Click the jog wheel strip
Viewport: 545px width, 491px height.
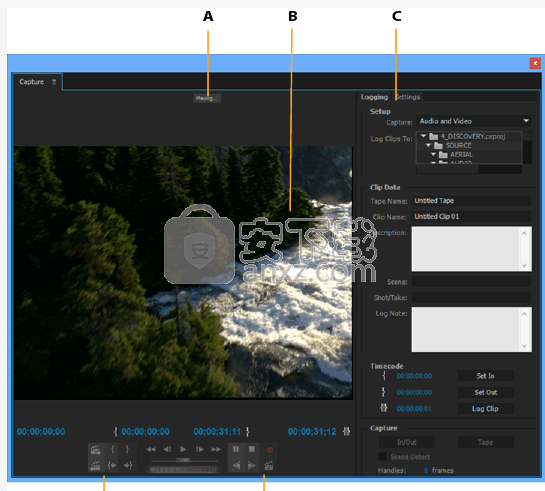pyautogui.click(x=183, y=469)
